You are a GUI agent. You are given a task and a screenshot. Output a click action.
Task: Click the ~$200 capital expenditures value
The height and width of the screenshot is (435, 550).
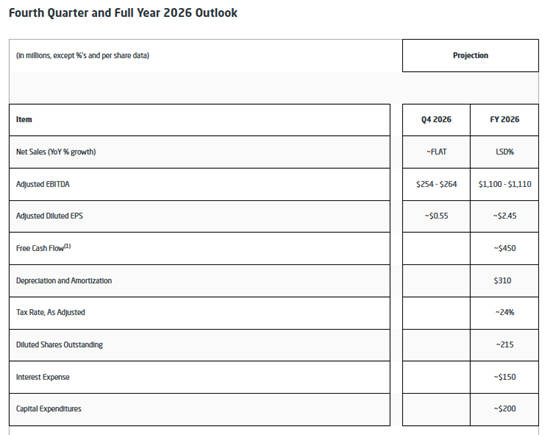click(505, 409)
